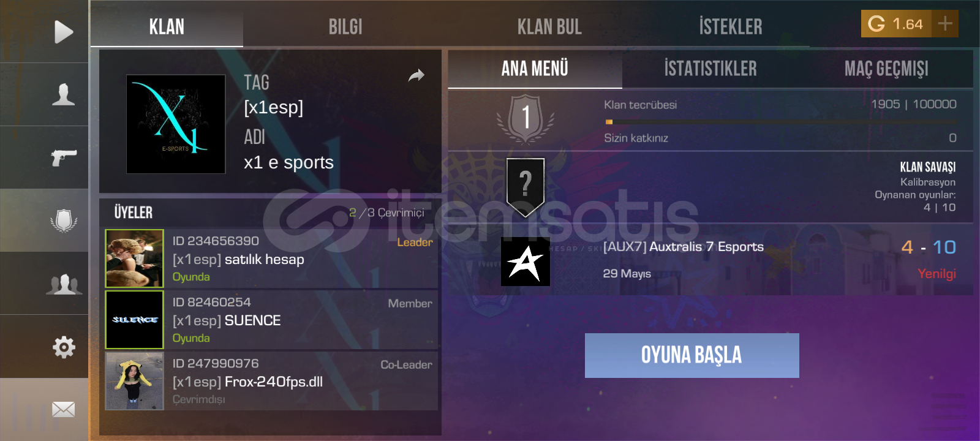Image resolution: width=980 pixels, height=441 pixels.
Task: Select the Co-Leader Frox-240fps.dll row
Action: click(271, 381)
